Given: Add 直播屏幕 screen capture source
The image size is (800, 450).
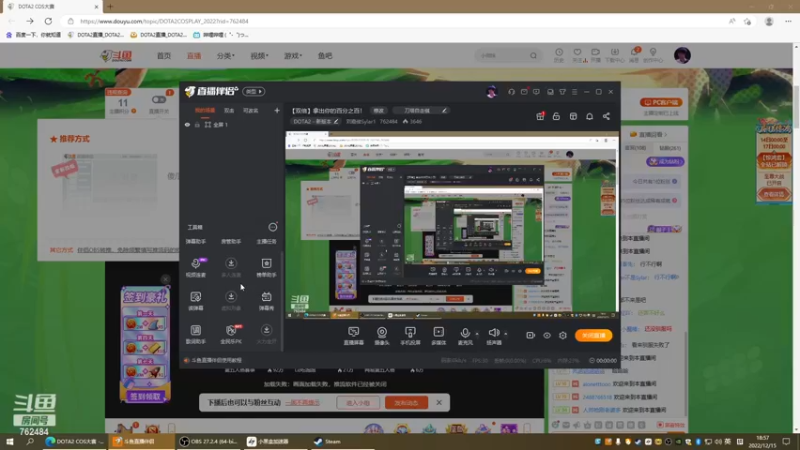Looking at the screenshot, I should tap(354, 336).
